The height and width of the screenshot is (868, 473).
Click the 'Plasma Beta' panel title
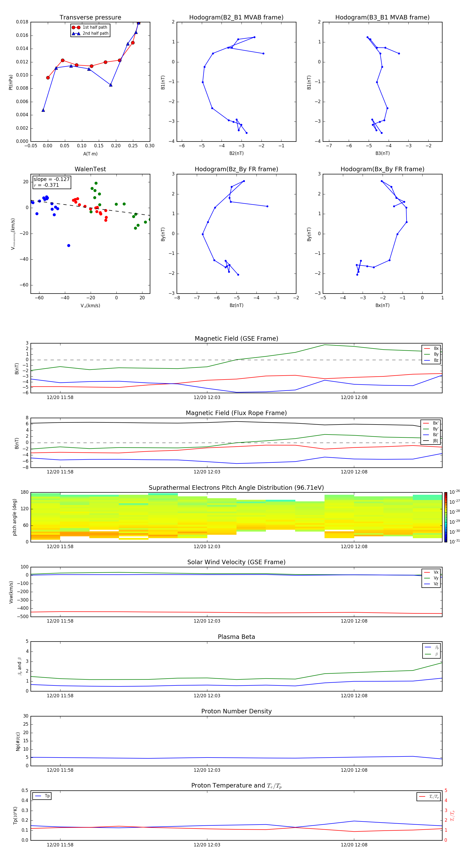(236, 637)
